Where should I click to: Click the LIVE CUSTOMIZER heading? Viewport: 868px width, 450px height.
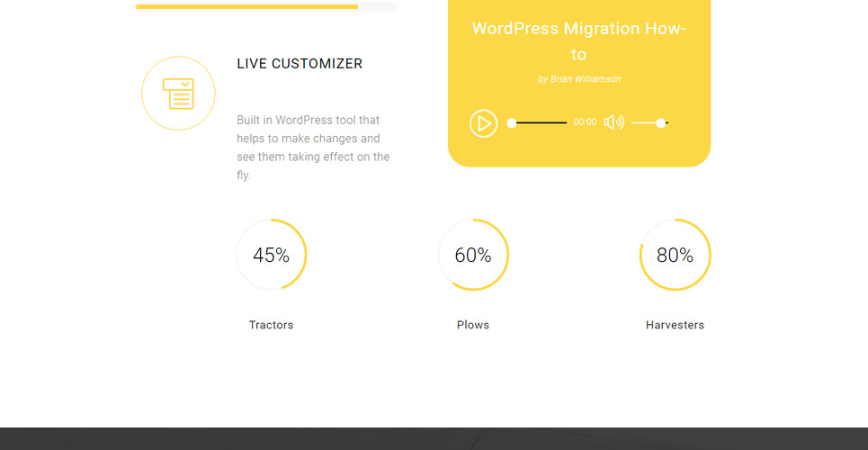click(x=300, y=64)
